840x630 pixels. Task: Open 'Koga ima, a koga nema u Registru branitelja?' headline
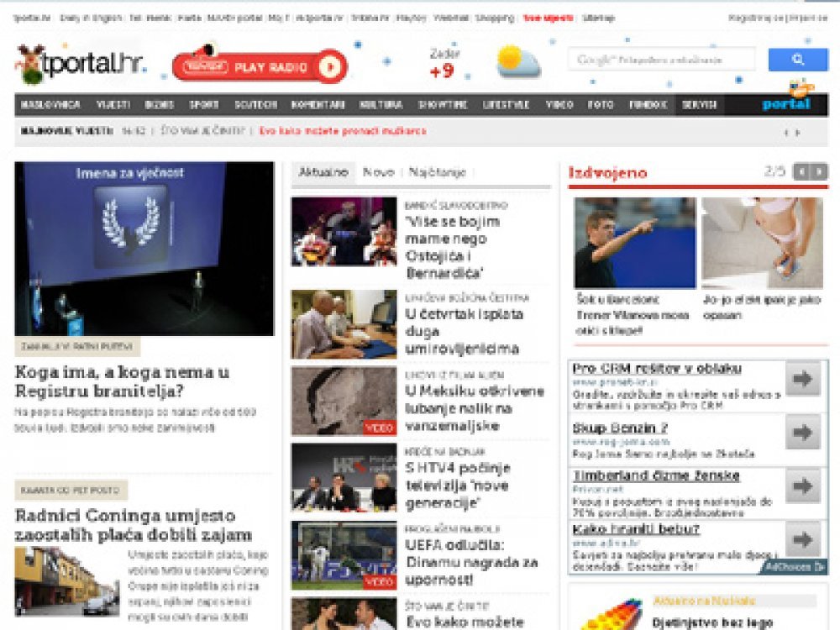[122, 381]
